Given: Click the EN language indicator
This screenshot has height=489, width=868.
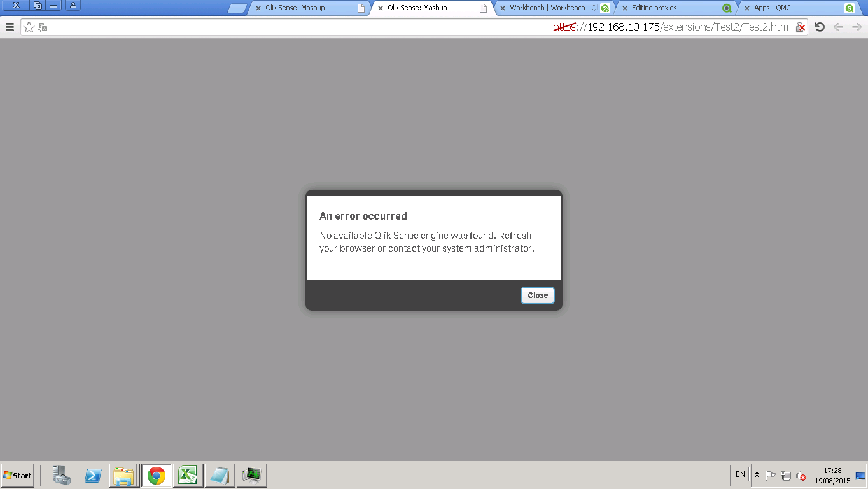Looking at the screenshot, I should [740, 474].
